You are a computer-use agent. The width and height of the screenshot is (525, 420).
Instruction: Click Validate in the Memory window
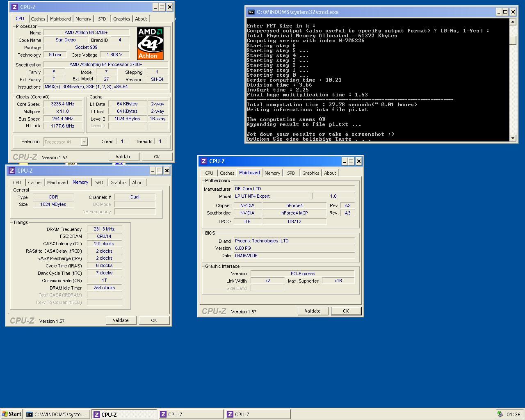click(121, 320)
